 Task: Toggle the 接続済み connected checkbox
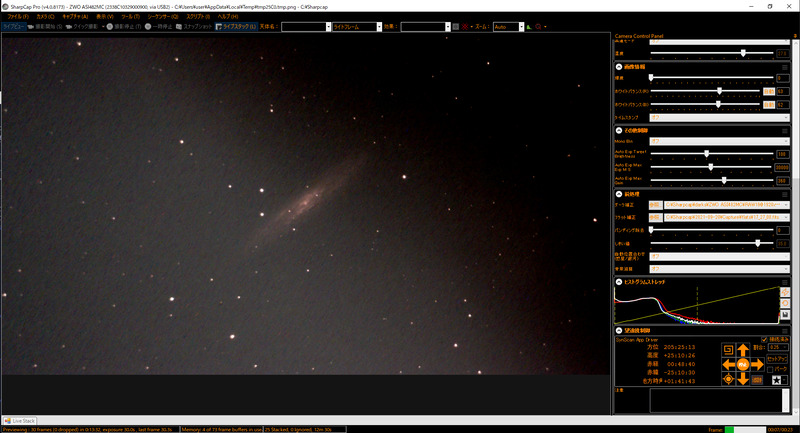click(764, 340)
